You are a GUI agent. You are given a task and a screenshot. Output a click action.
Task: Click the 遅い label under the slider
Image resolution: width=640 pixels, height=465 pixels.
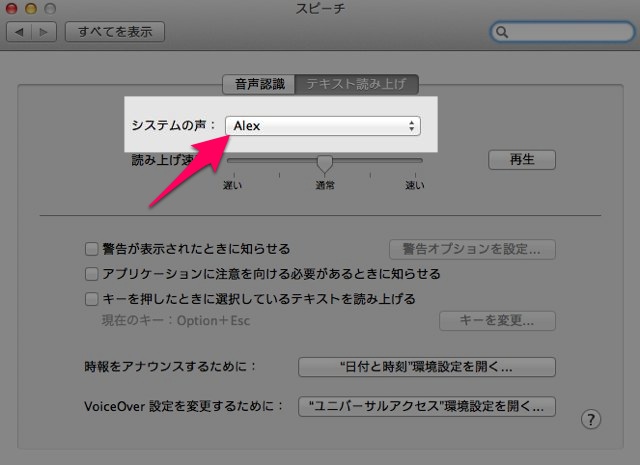pyautogui.click(x=233, y=185)
